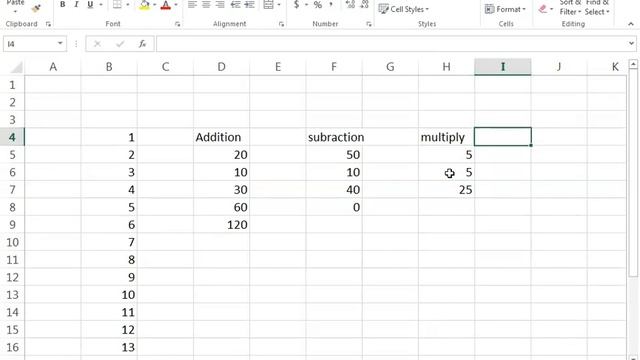
Task: Apply Comma Style
Action: click(331, 4)
